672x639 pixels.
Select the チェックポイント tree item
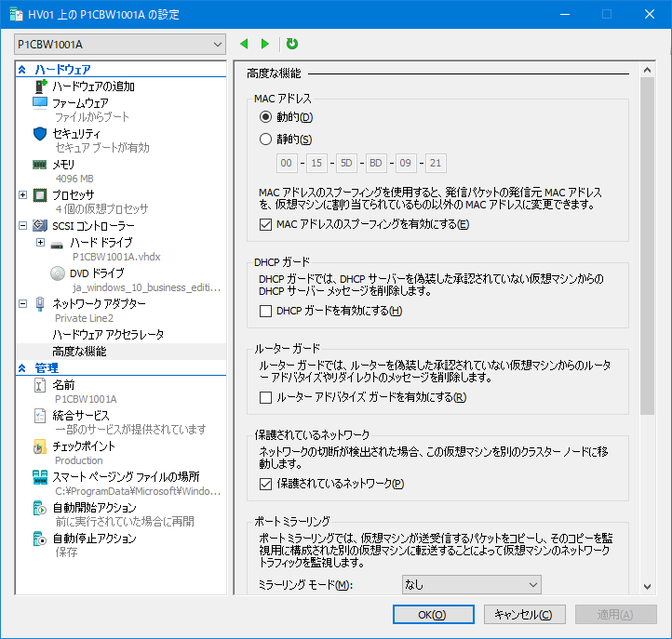(x=84, y=446)
